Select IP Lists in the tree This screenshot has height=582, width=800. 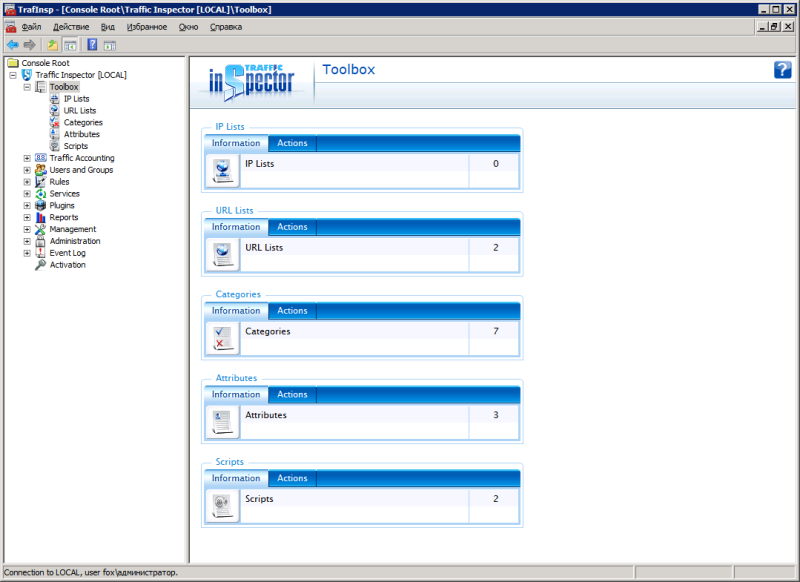pos(77,98)
